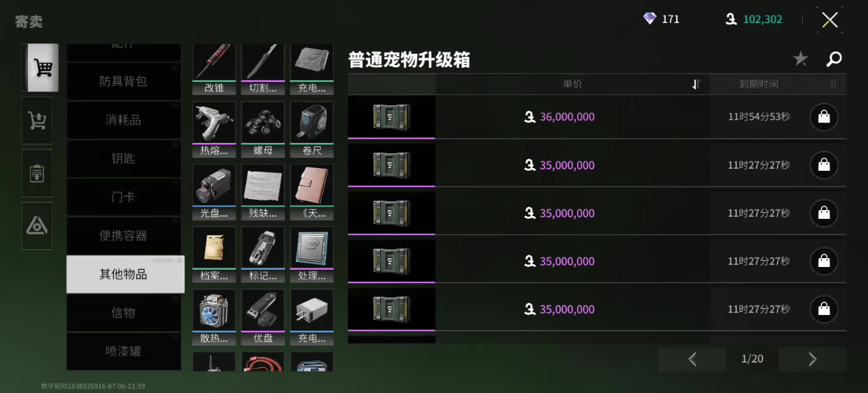Sort listings by 到期时间 arrows
Viewport: 868px width, 393px height.
pyautogui.click(x=833, y=84)
